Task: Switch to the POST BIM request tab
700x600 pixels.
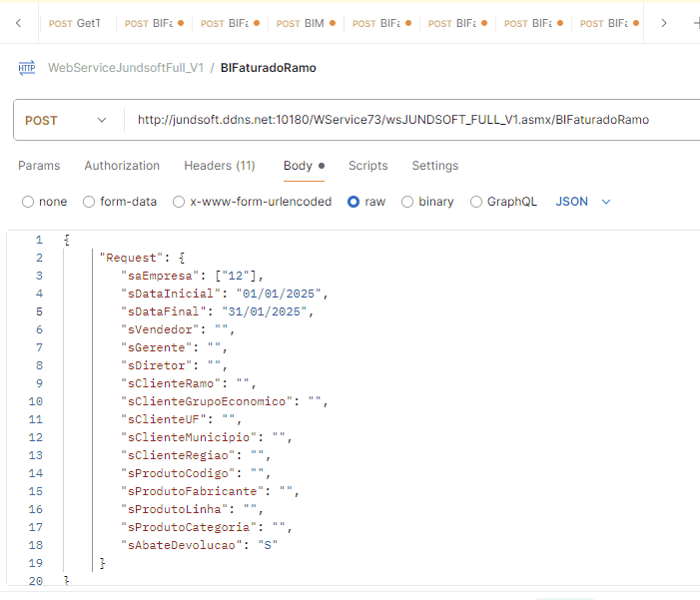Action: coord(306,23)
